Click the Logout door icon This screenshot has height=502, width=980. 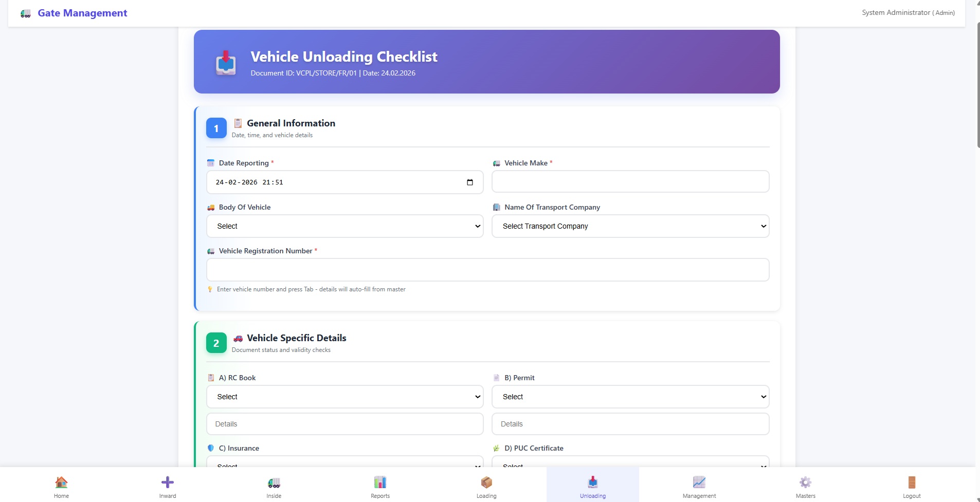(912, 482)
